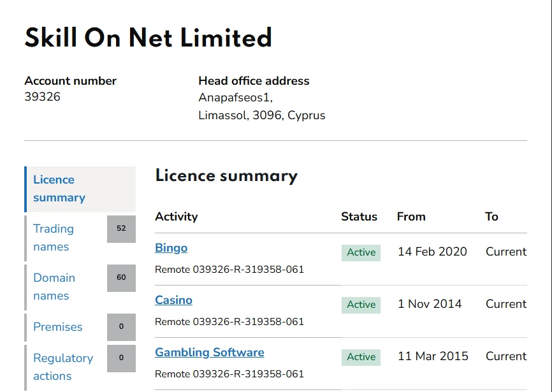Select the date 11 Mar 2015
552x392 pixels.
coord(433,356)
